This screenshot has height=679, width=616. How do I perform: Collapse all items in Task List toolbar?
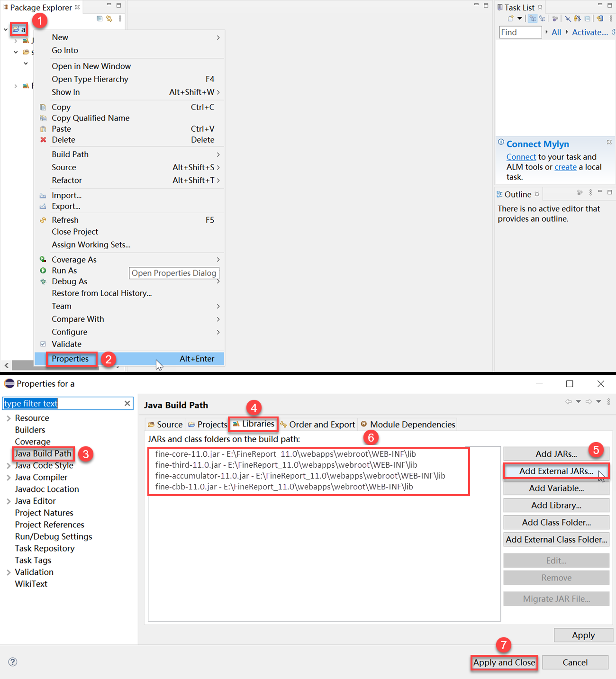click(x=587, y=18)
